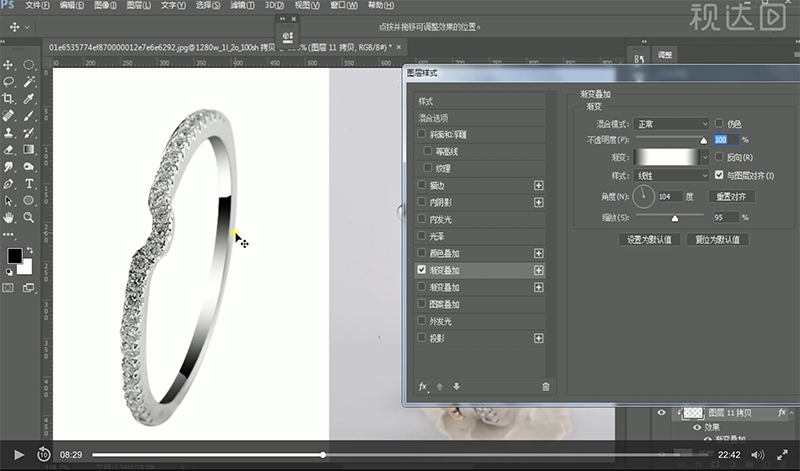Enable the 纹理 checkbox

(x=428, y=168)
